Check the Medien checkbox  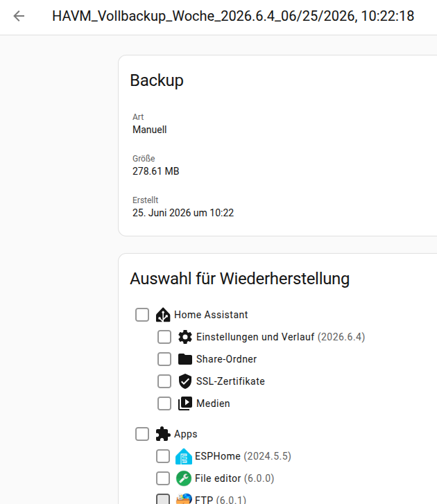(x=164, y=403)
